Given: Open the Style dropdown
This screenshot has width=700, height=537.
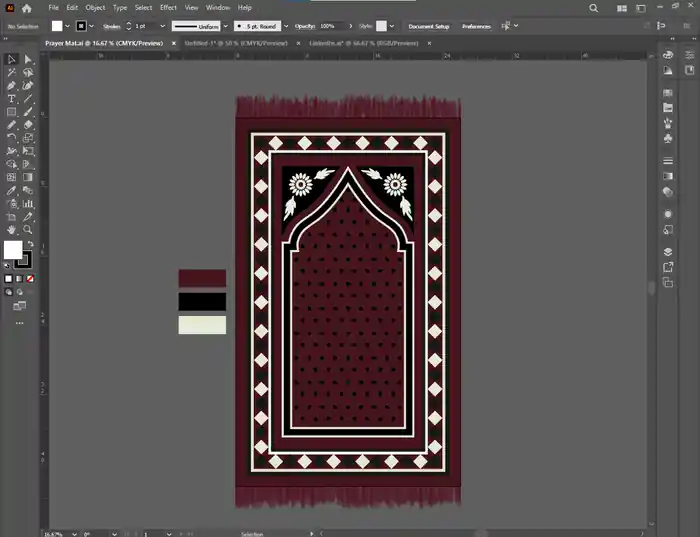Looking at the screenshot, I should pos(392,26).
